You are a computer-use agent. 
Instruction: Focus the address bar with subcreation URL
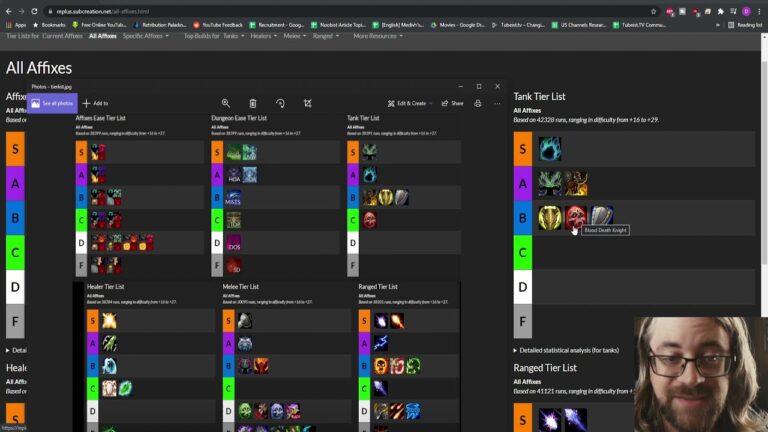(x=343, y=11)
